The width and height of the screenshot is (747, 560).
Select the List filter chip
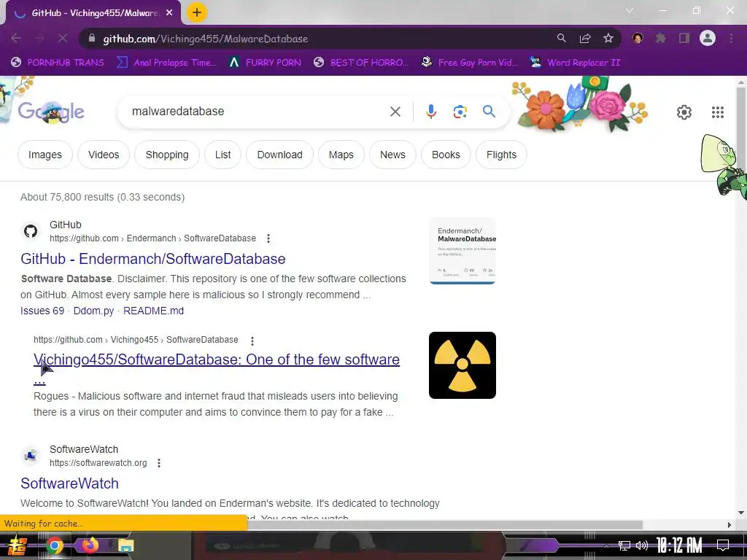point(222,155)
